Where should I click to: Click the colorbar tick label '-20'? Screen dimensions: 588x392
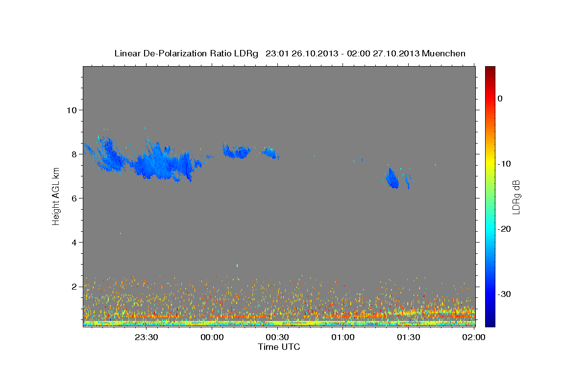[x=505, y=229]
